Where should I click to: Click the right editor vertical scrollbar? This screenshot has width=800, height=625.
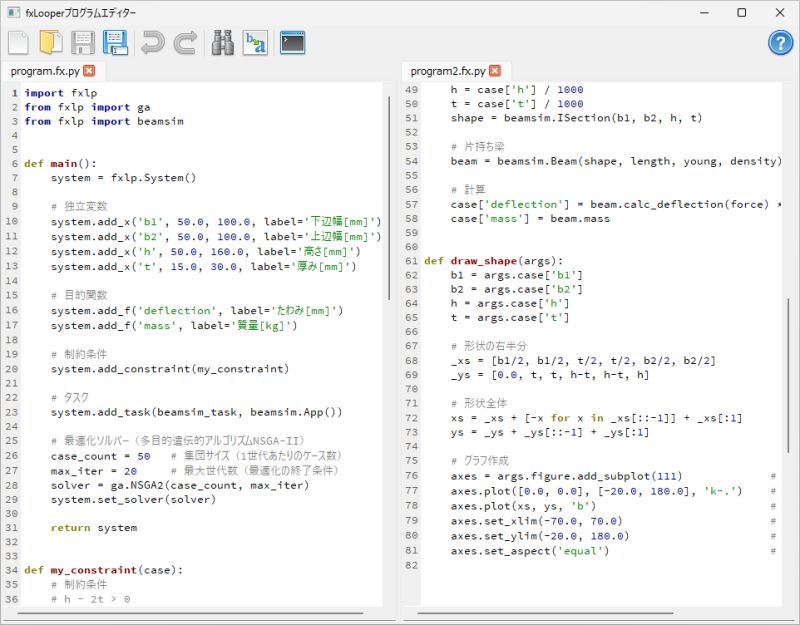(789, 376)
